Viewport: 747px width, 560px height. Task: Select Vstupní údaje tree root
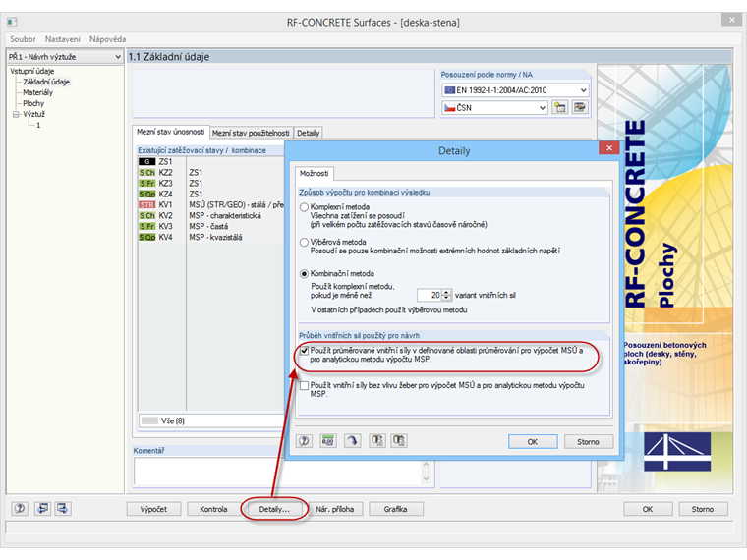31,71
